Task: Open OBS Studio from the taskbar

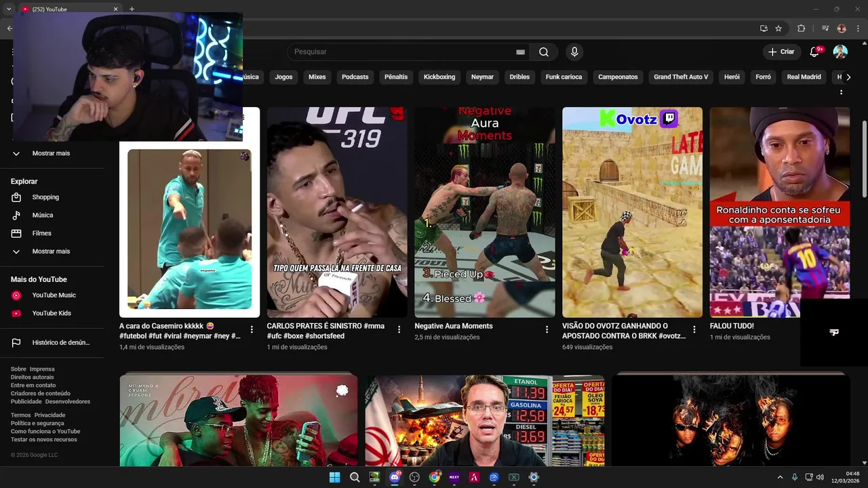Action: pyautogui.click(x=414, y=477)
